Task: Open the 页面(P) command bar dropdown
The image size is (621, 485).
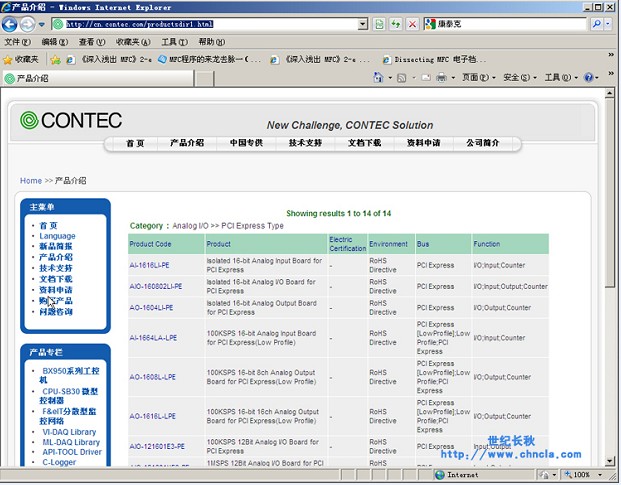Action: coord(478,77)
